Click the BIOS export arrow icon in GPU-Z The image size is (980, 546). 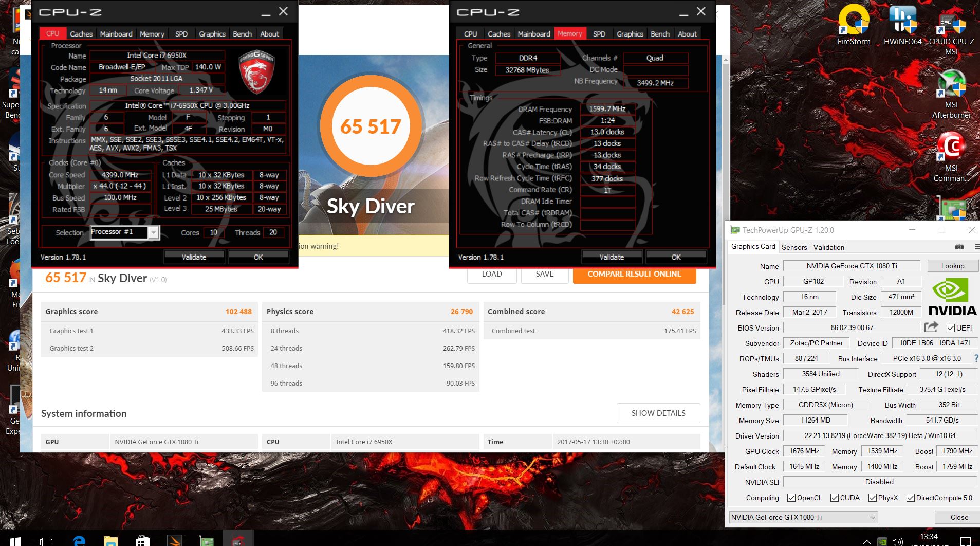click(931, 327)
